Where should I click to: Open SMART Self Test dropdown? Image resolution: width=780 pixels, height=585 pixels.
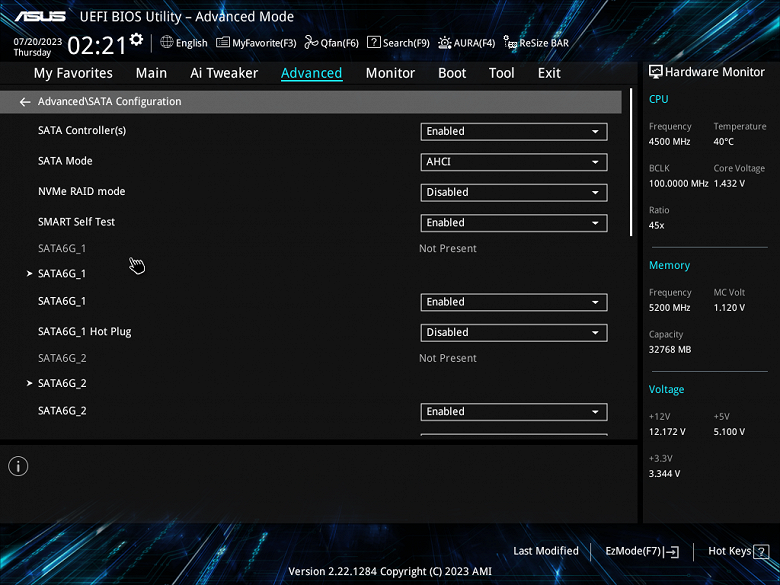click(x=514, y=223)
